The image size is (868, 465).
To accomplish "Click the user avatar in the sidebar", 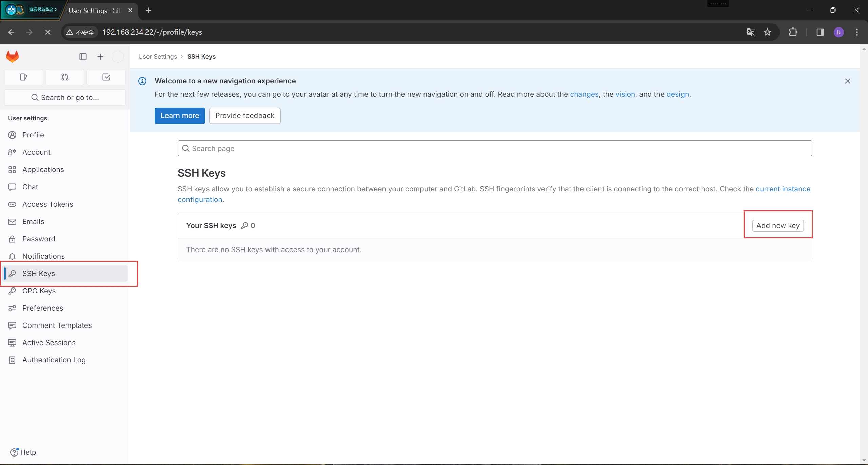I will point(118,57).
